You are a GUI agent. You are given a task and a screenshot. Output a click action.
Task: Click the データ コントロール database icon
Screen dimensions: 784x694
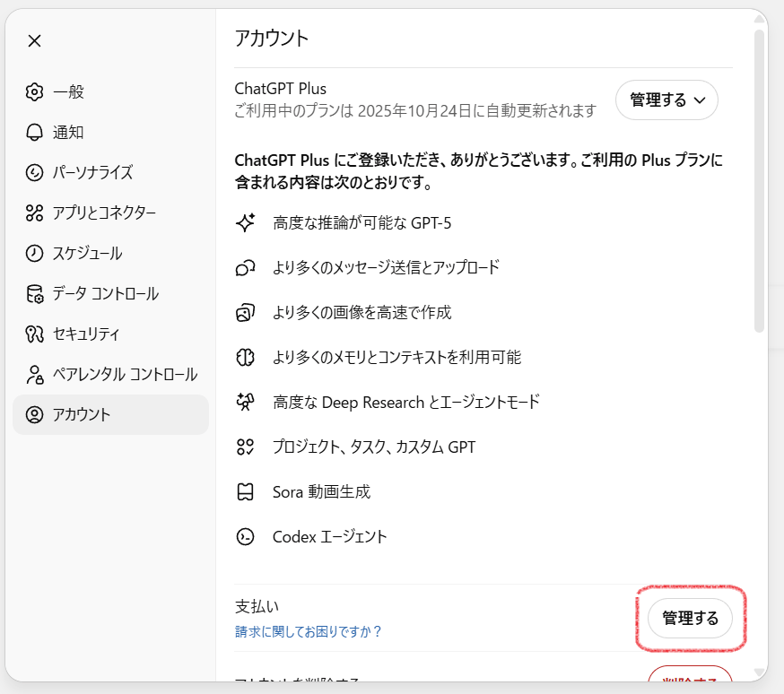tap(34, 293)
